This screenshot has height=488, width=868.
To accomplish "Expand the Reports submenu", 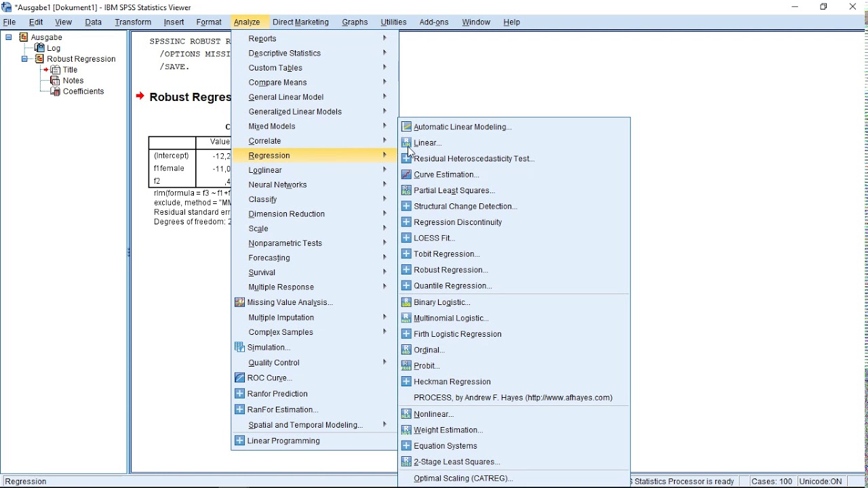I will tap(315, 39).
